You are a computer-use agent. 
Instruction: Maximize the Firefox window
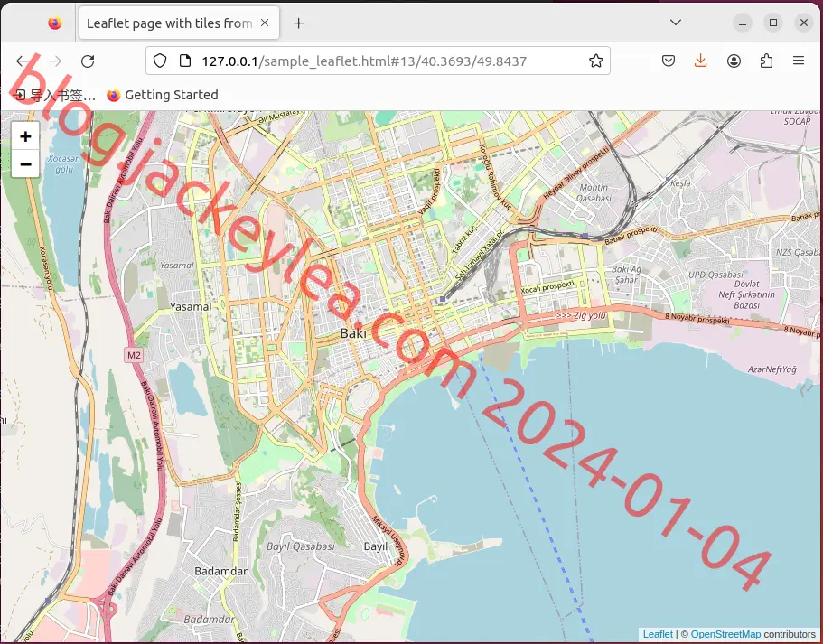pos(772,23)
